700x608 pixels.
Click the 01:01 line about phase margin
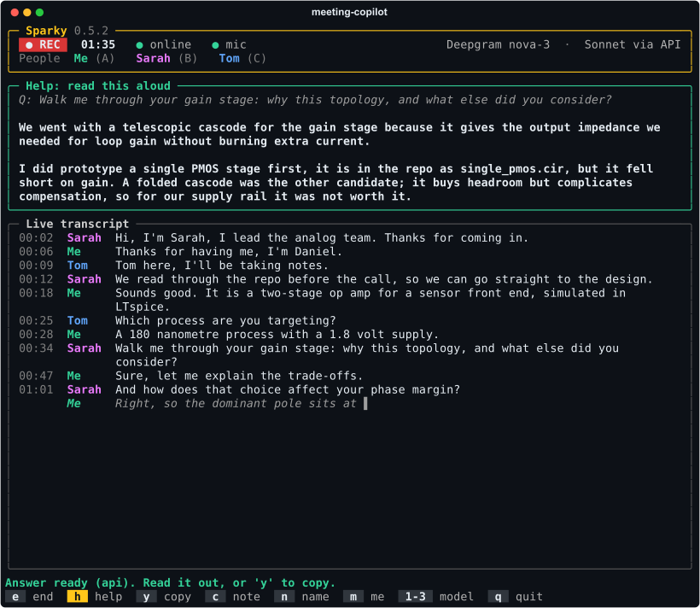tap(239, 390)
